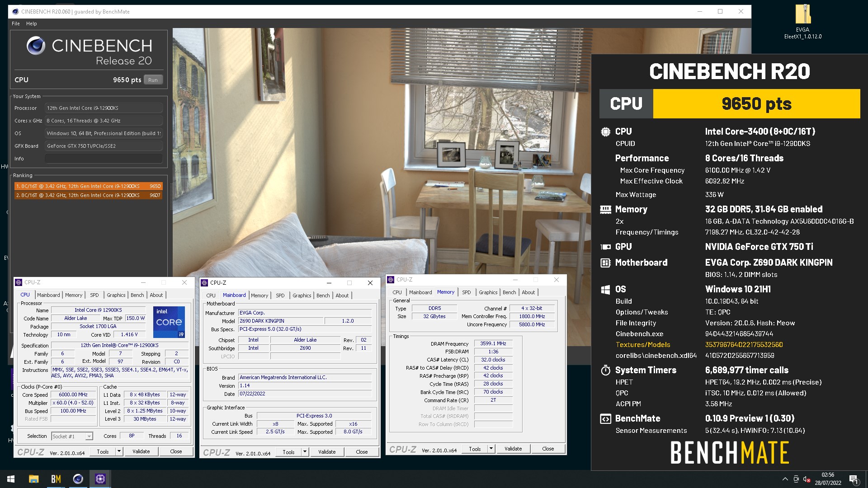Image resolution: width=868 pixels, height=488 pixels.
Task: Open the notification center icon
Action: [x=854, y=479]
